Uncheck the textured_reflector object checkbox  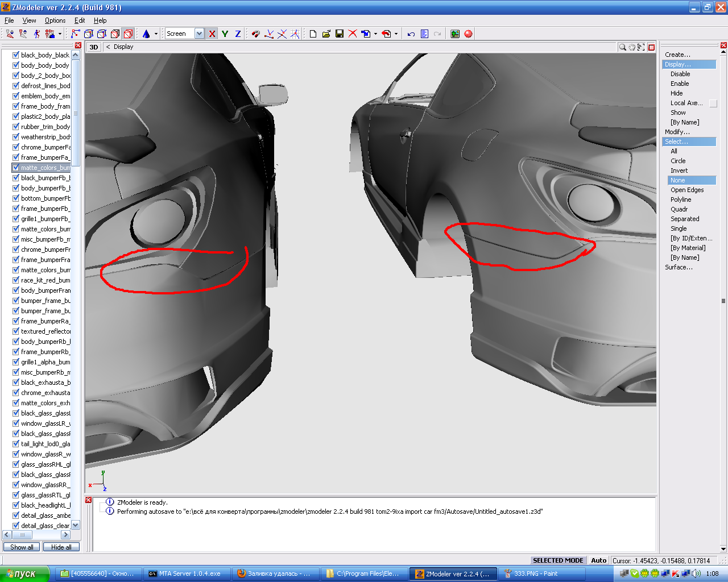pyautogui.click(x=16, y=331)
